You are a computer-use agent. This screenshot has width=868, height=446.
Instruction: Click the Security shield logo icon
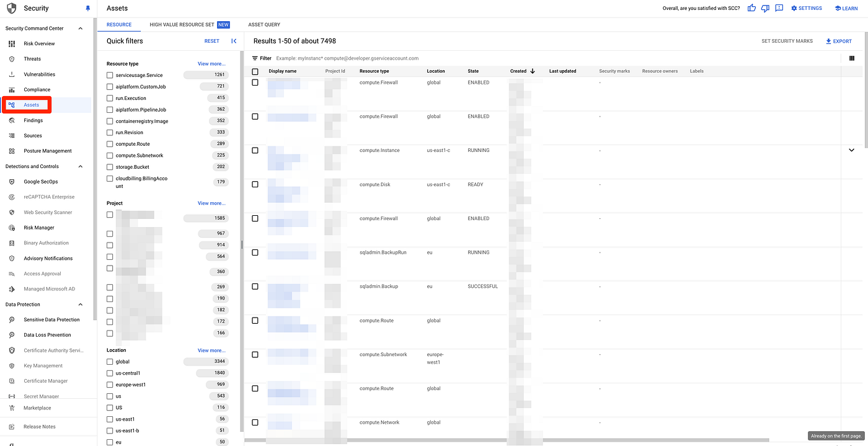pos(11,9)
